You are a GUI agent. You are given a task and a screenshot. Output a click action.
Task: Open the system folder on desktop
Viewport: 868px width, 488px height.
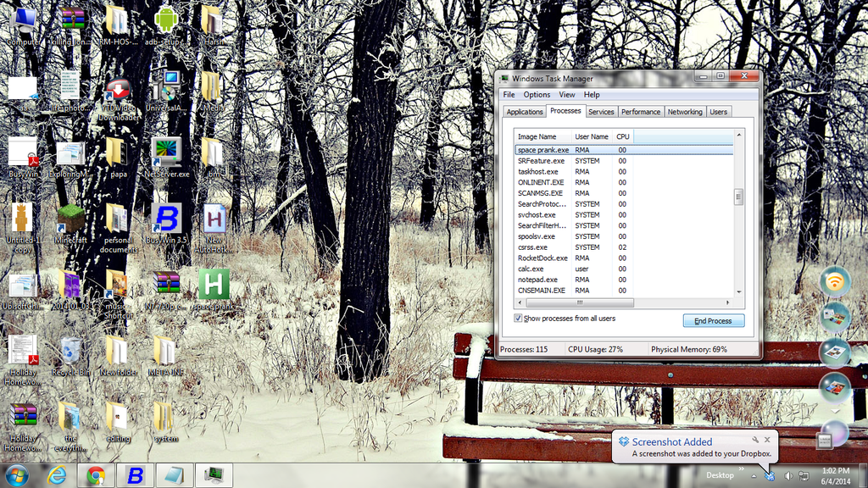(165, 422)
